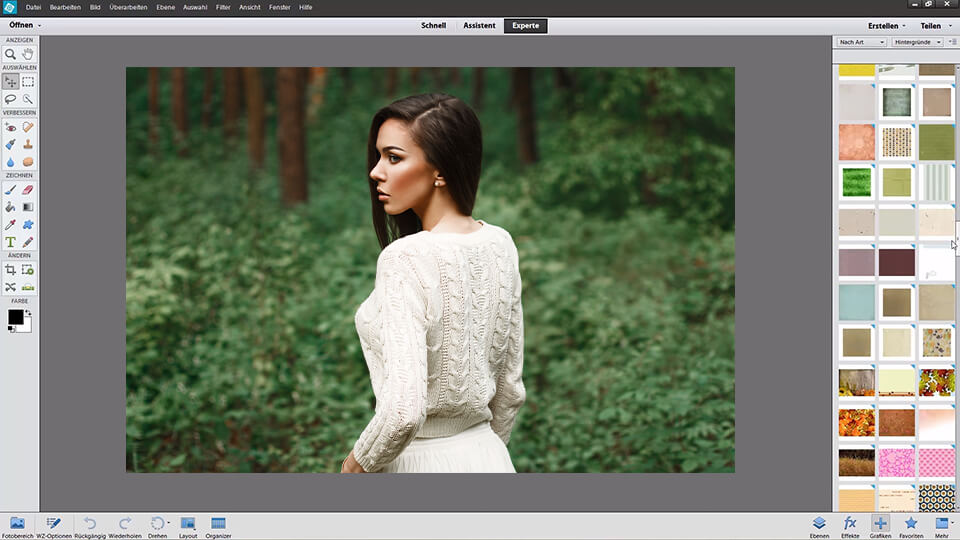Toggle the Effekte panel
The image size is (960, 540).
pos(850,527)
